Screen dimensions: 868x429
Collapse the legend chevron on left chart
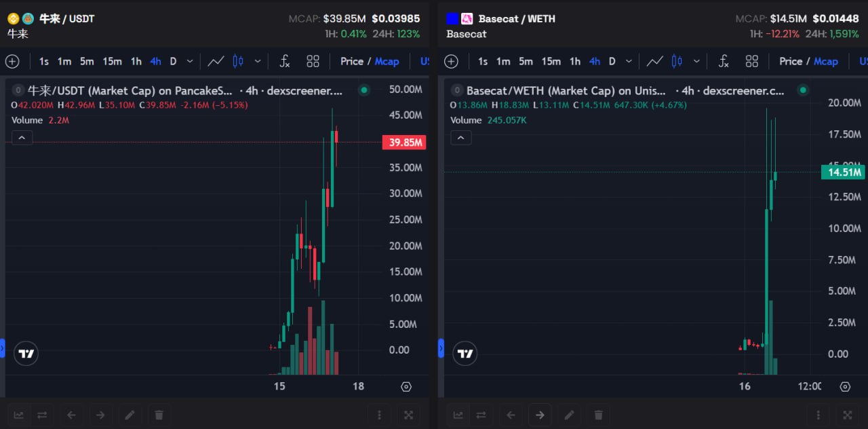(22, 138)
